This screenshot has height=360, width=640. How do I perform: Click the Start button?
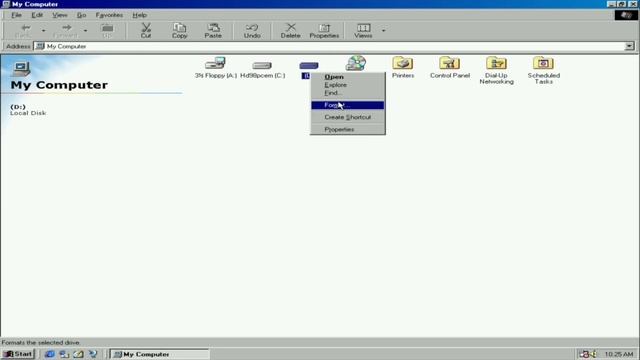click(x=18, y=354)
